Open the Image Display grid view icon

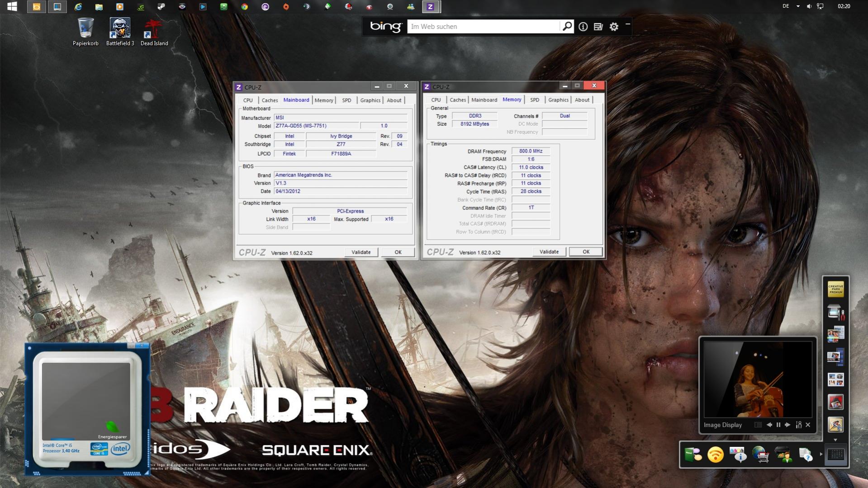(x=758, y=425)
